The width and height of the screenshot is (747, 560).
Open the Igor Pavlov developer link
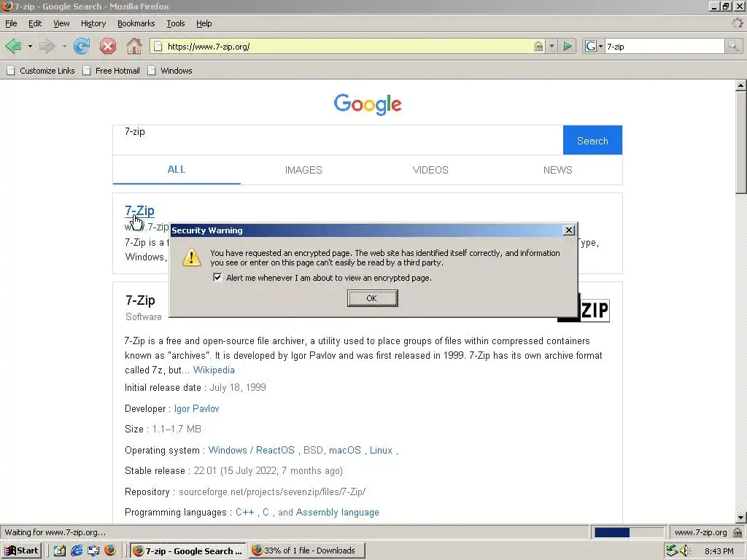pyautogui.click(x=197, y=408)
